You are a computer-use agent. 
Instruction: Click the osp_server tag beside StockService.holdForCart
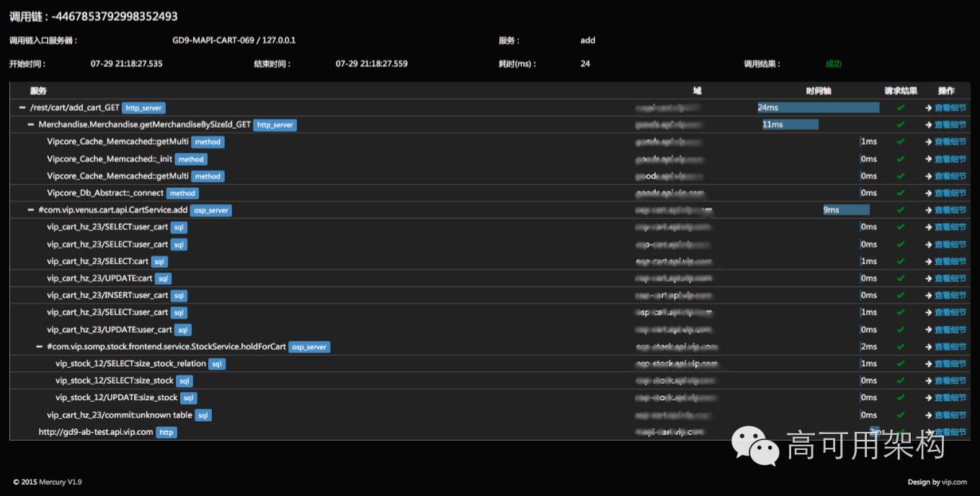coord(309,347)
